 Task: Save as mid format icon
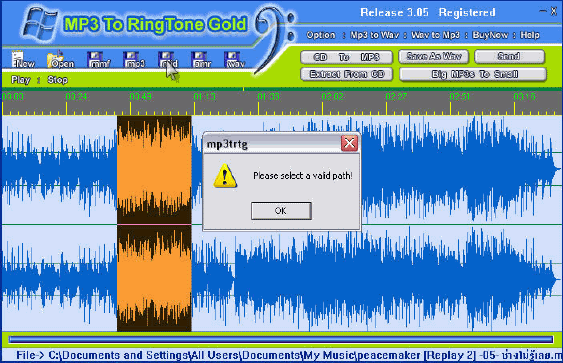[x=168, y=60]
